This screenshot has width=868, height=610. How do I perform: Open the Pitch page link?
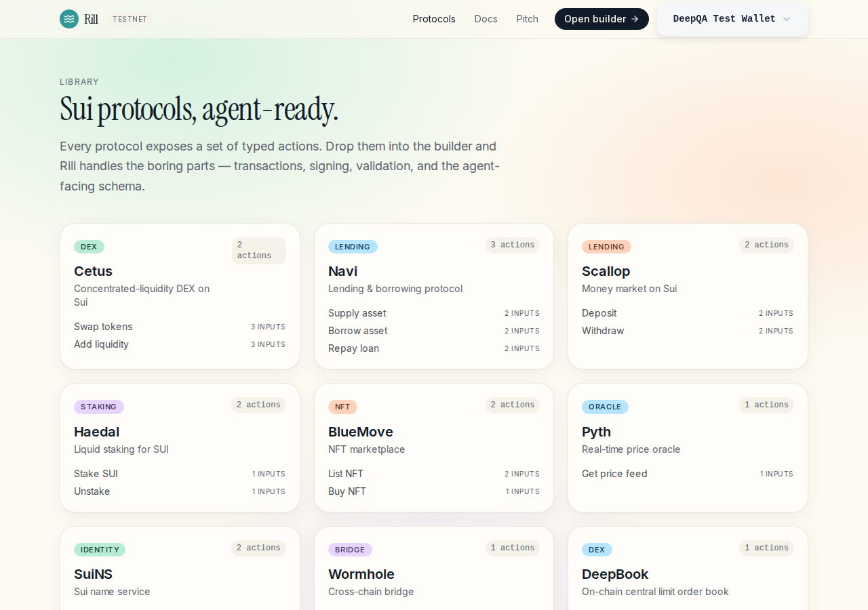point(527,19)
